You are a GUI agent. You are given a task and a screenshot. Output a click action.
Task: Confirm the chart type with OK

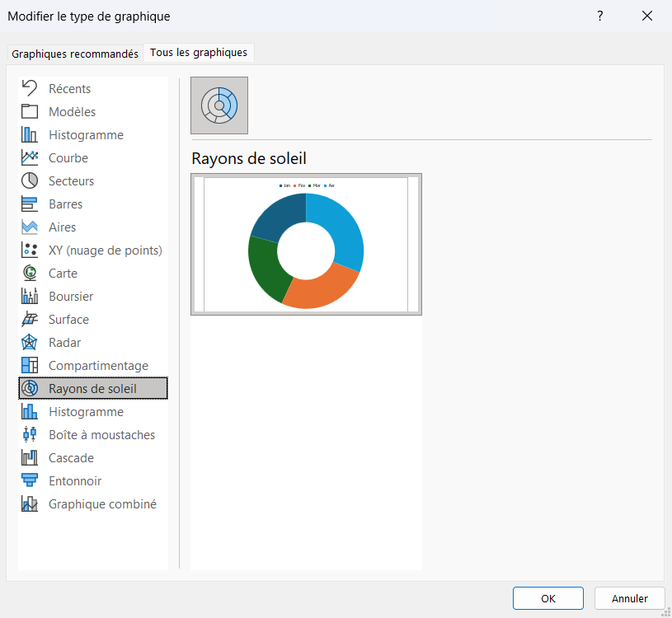[547, 598]
